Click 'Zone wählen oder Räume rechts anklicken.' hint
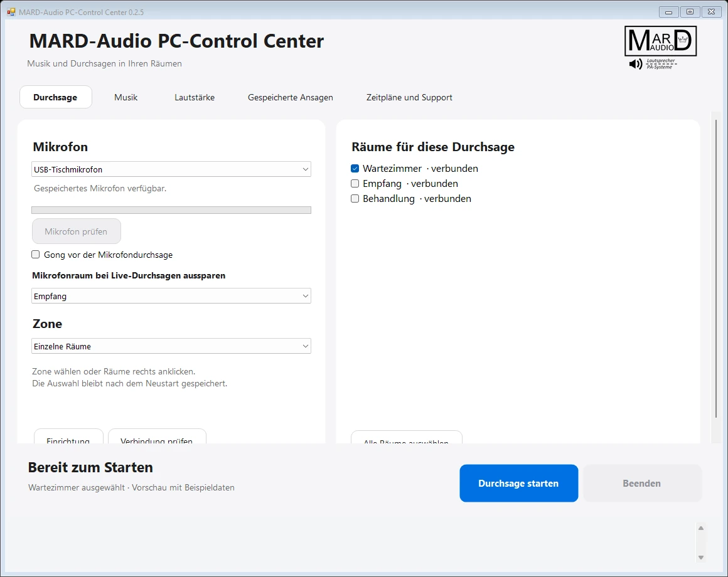Viewport: 728px width, 577px height. point(114,371)
